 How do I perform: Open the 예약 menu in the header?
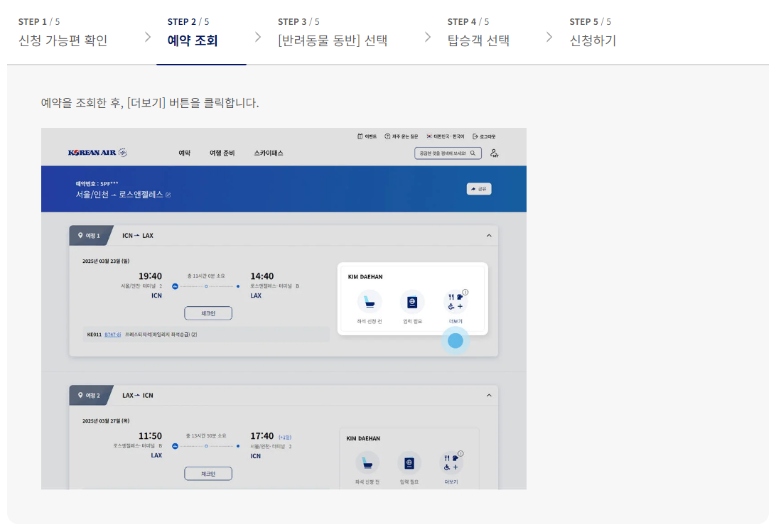(x=185, y=153)
